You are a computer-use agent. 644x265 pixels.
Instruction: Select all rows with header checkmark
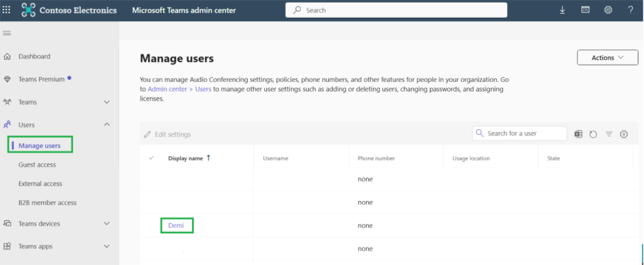tap(151, 158)
